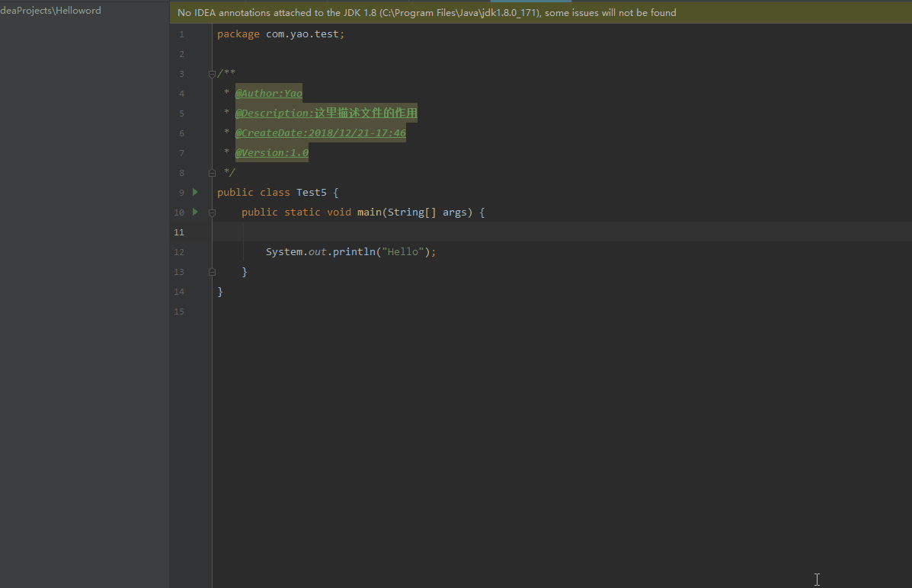Click the JDK annotations warning banner
Image resolution: width=912 pixels, height=588 pixels.
[x=541, y=13]
